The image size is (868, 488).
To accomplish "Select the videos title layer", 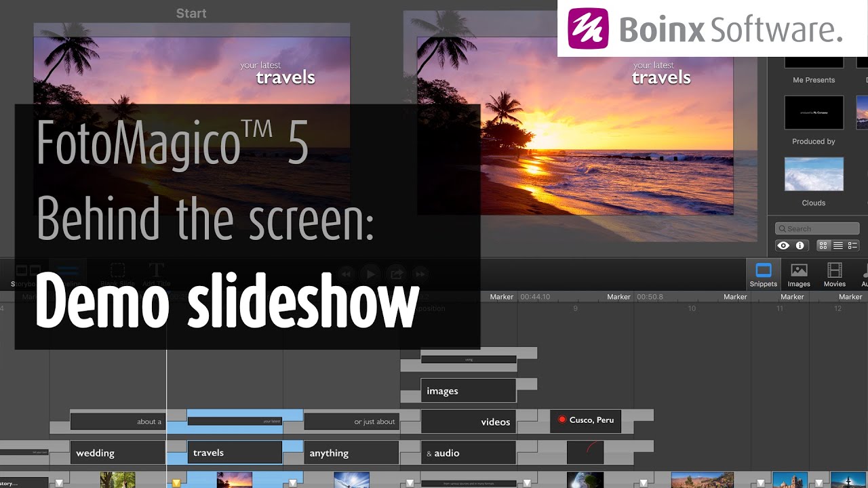I will coord(469,422).
